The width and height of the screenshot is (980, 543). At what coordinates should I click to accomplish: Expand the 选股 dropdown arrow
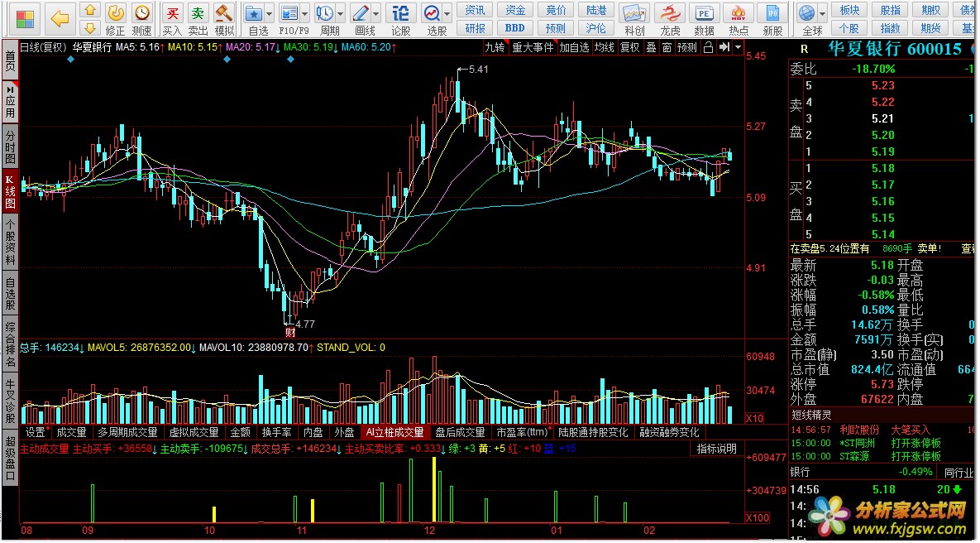point(447,13)
